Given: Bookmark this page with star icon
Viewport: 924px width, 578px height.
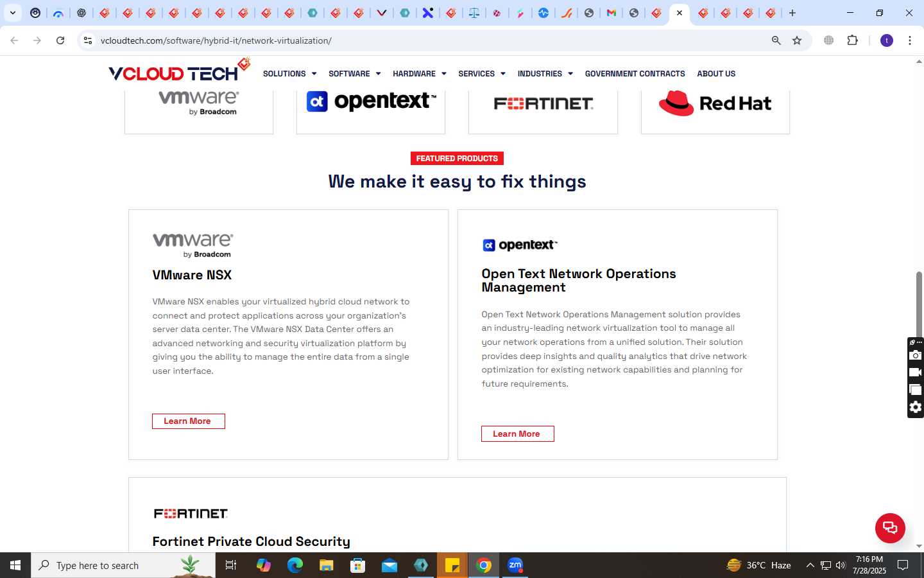Looking at the screenshot, I should [797, 40].
